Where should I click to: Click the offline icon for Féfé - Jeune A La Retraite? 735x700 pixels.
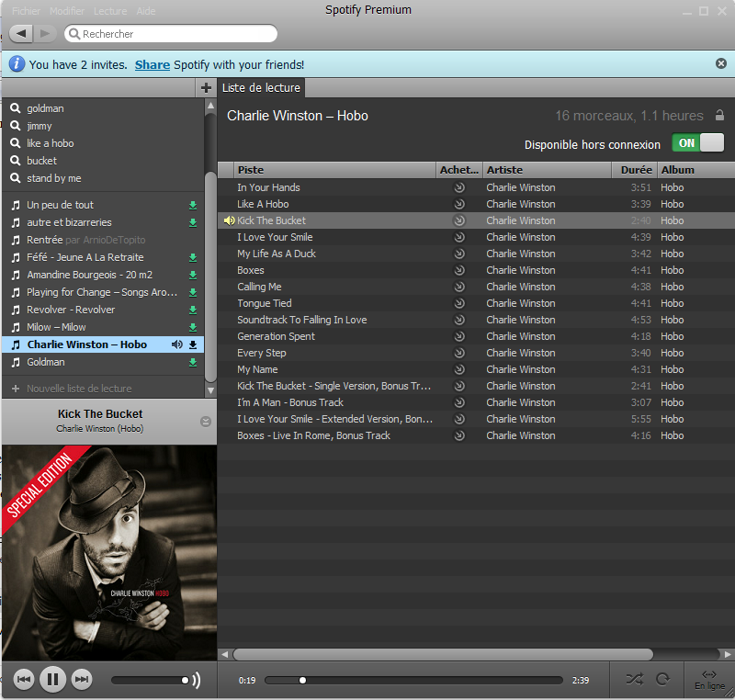[193, 258]
